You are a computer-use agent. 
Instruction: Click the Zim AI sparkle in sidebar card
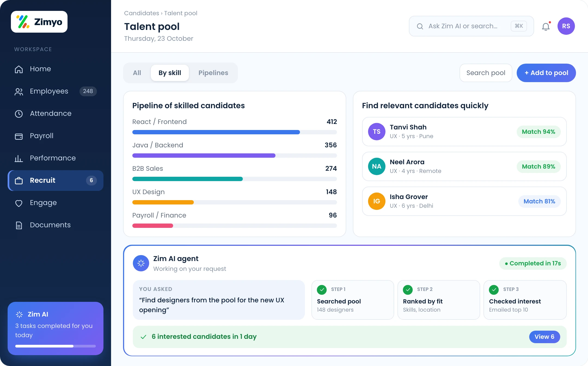[x=19, y=314]
